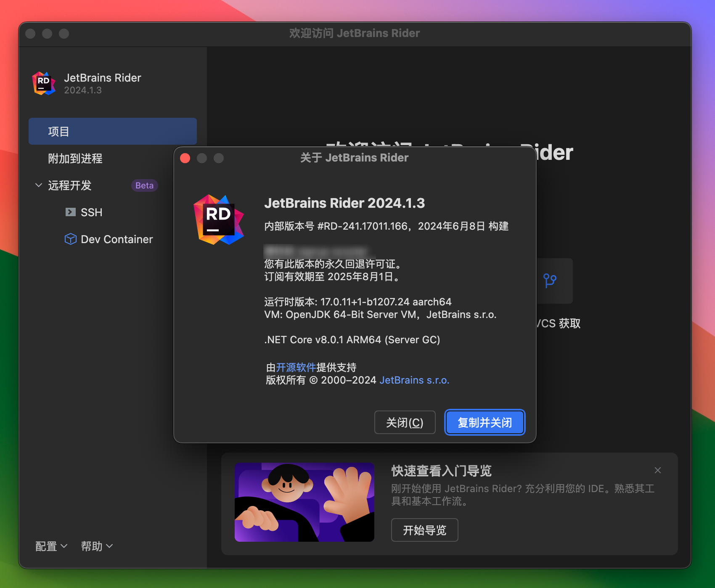This screenshot has width=715, height=588.
Task: Collapse the 远程开发 tree section
Action: [x=39, y=185]
